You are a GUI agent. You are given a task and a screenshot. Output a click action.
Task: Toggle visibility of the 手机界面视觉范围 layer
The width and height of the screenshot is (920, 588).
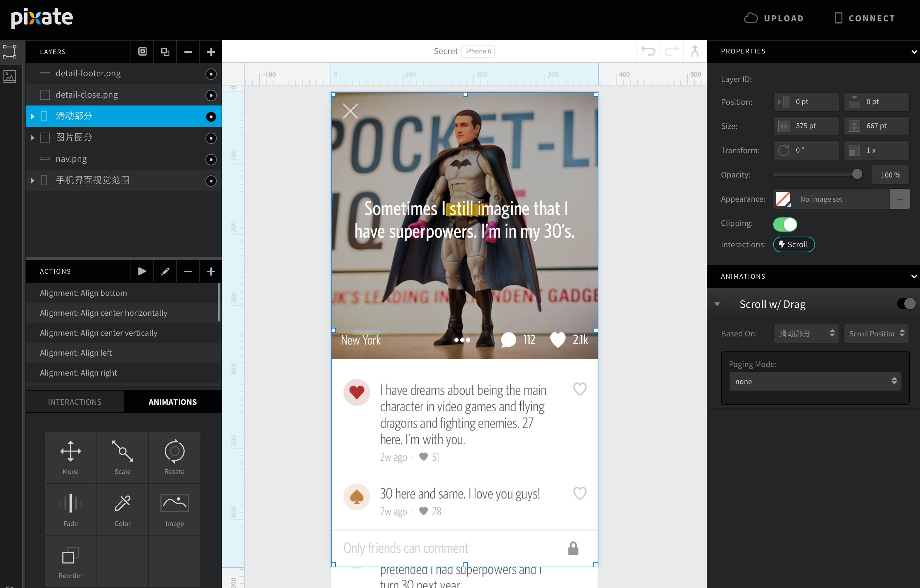[211, 181]
